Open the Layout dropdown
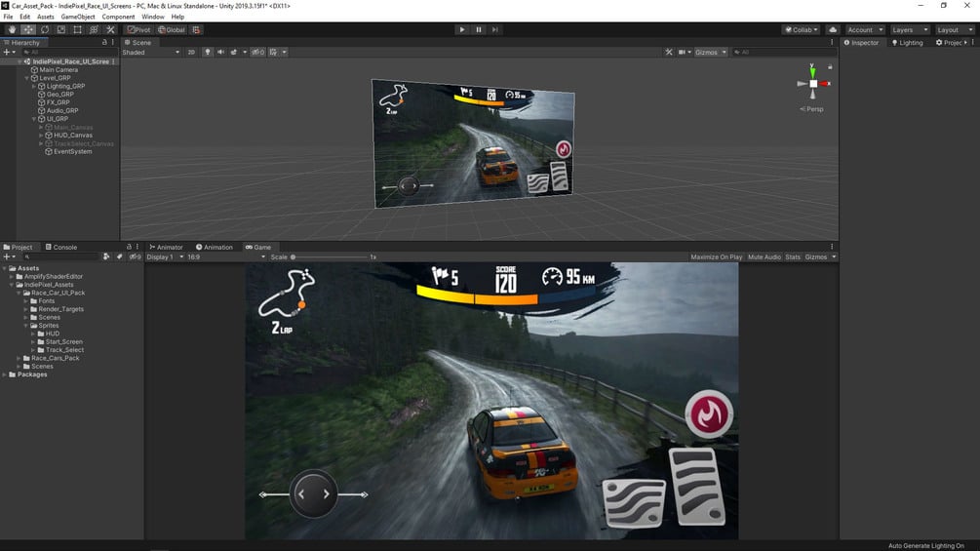Viewport: 980px width, 551px height. coord(955,29)
